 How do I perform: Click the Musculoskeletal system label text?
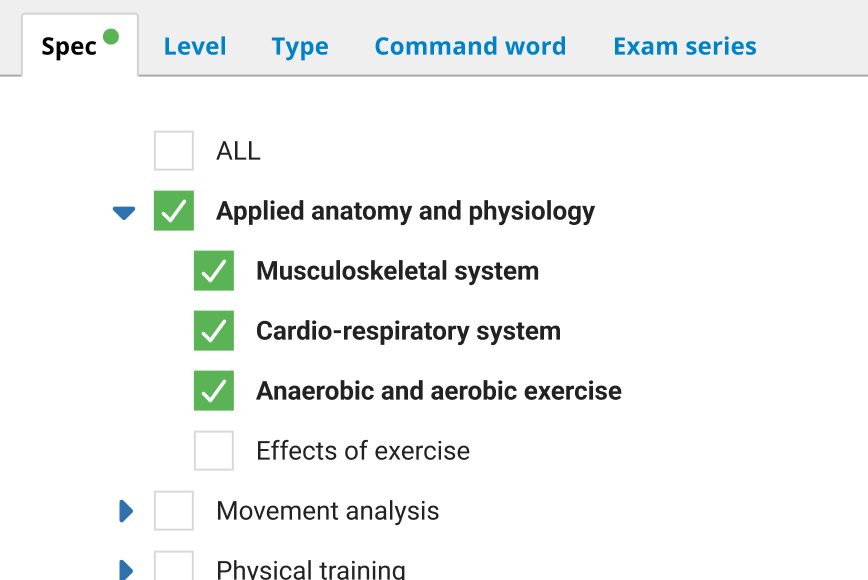pyautogui.click(x=397, y=271)
